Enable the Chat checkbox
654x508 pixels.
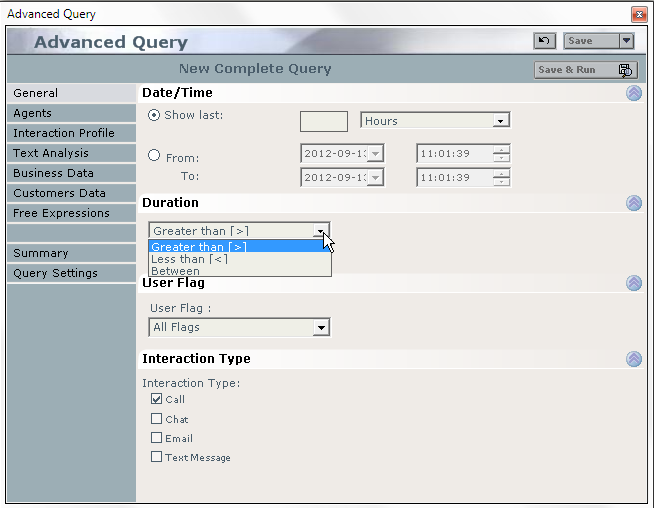pyautogui.click(x=156, y=419)
